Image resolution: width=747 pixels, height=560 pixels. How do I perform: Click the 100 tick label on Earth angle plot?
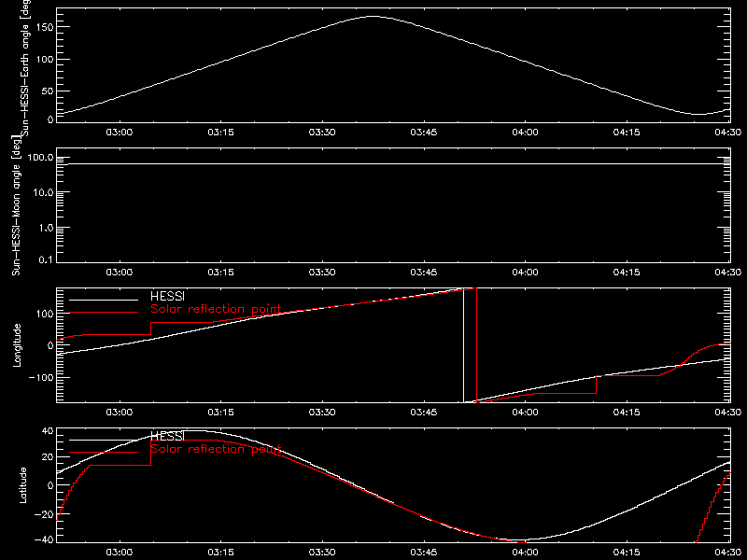[x=44, y=59]
